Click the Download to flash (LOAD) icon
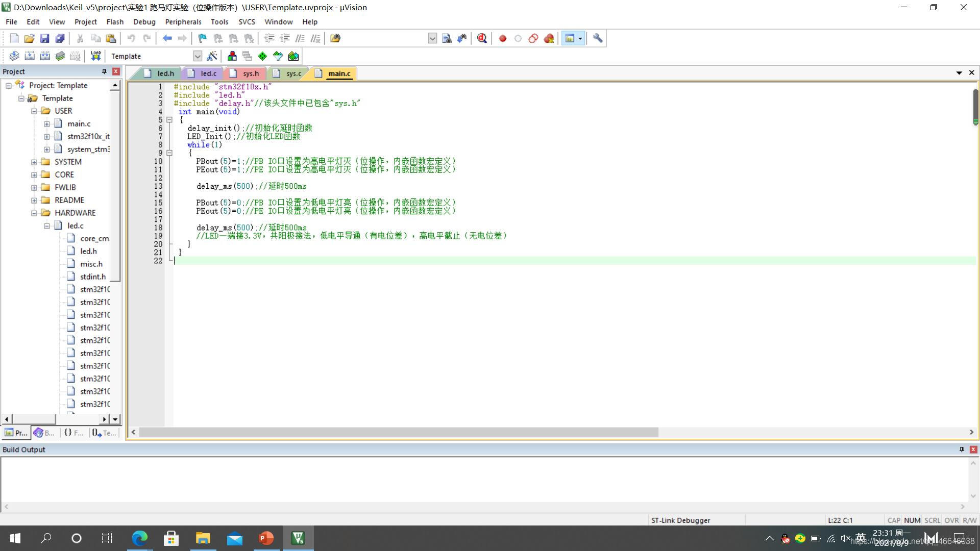The image size is (980, 551). [x=95, y=56]
